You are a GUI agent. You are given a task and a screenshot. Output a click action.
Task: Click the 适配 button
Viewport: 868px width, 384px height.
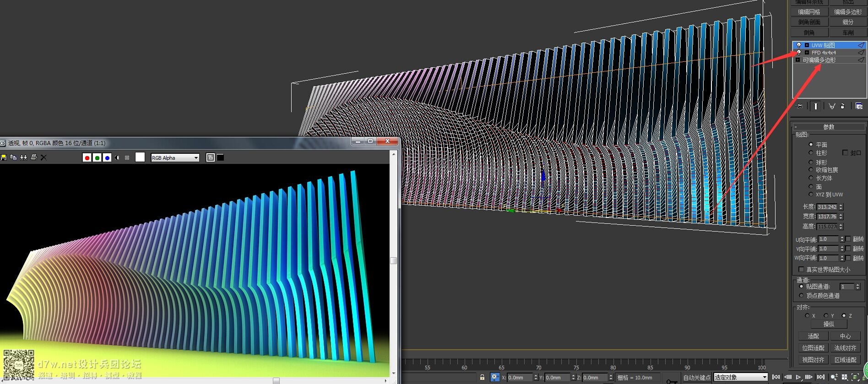coord(813,336)
